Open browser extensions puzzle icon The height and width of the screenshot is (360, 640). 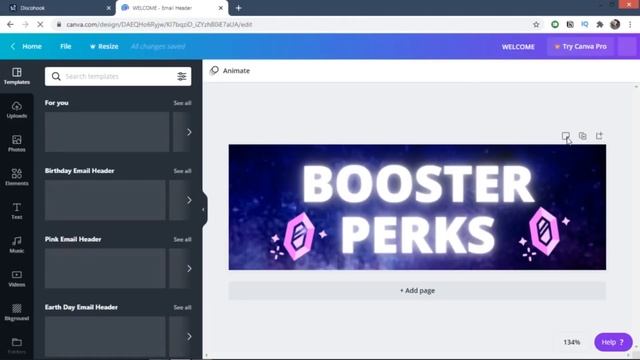[x=600, y=24]
